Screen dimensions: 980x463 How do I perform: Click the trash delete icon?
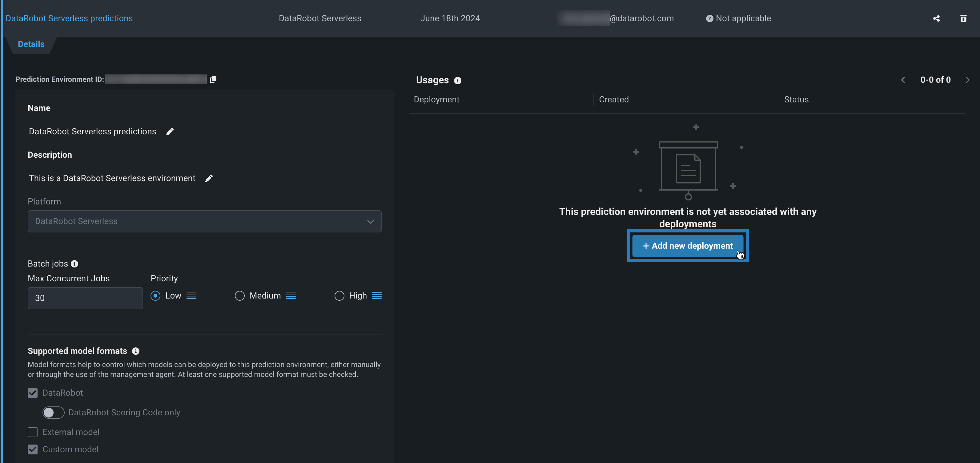(963, 19)
